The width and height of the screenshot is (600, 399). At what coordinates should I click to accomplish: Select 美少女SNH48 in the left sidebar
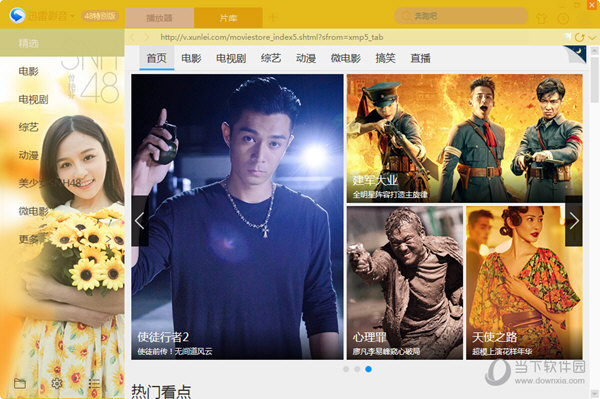(50, 183)
